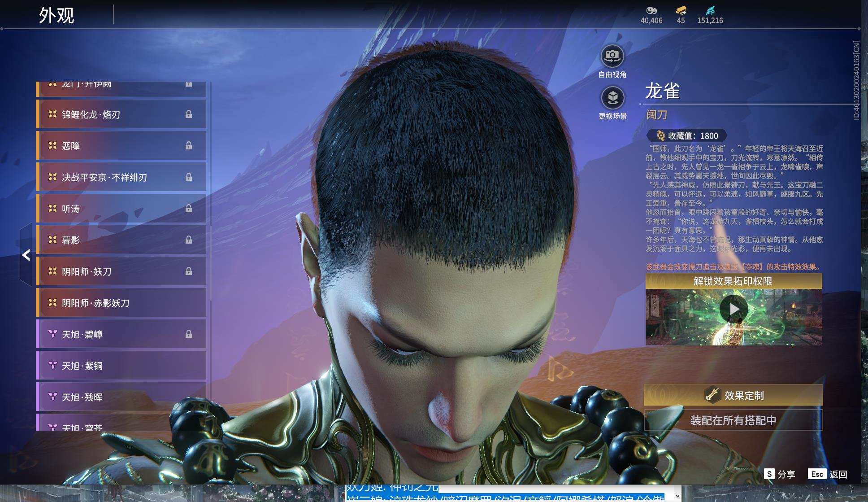Click 装配在所有搭配中 button
The height and width of the screenshot is (502, 868).
[733, 420]
